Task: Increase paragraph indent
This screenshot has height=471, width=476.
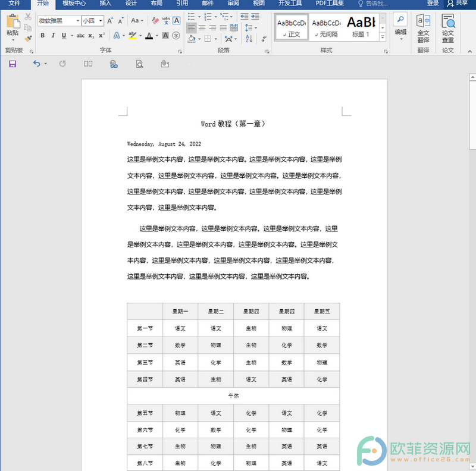Action: [x=255, y=17]
